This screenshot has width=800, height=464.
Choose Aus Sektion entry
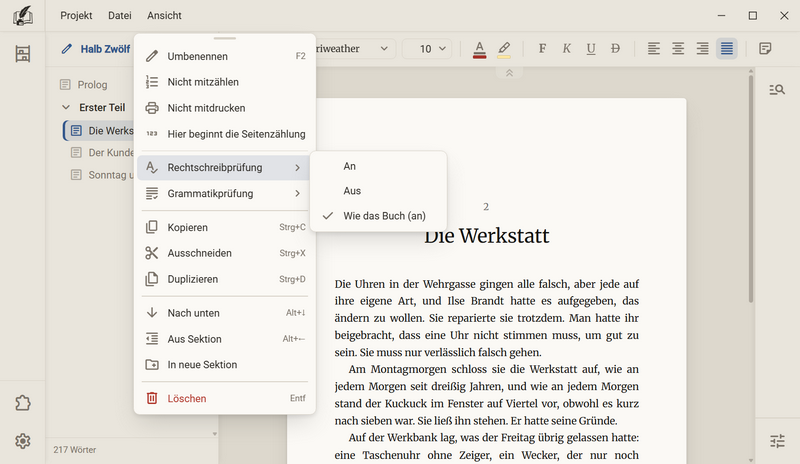click(223, 339)
